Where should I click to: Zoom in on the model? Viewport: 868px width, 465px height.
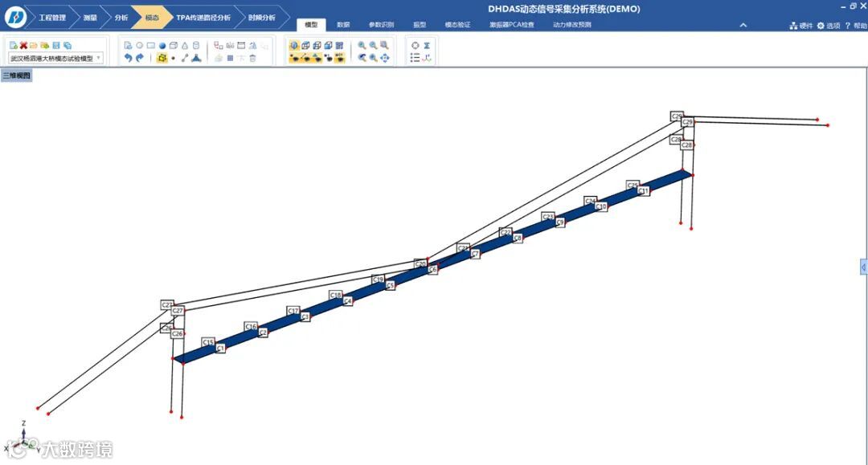(x=362, y=45)
